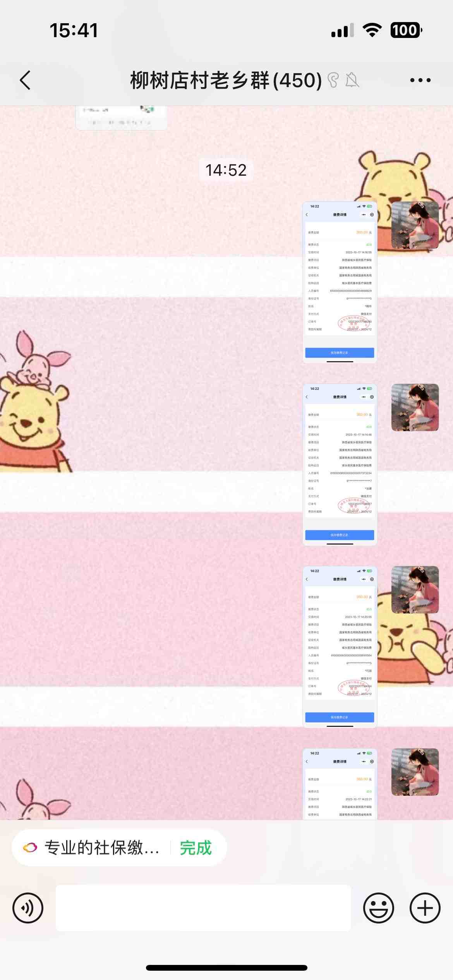The height and width of the screenshot is (980, 453).
Task: Tap 完成 on the mini program bar
Action: [196, 848]
